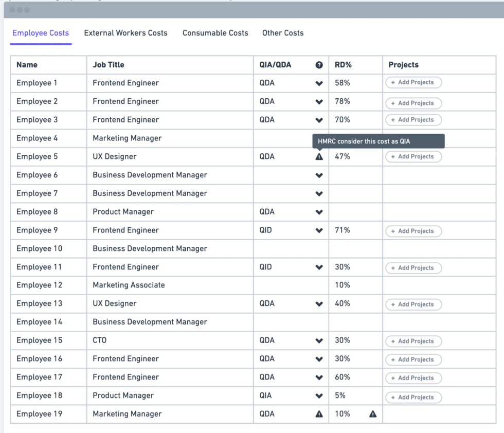The height and width of the screenshot is (433, 504).
Task: Click Employee 5's UX Designer job title
Action: point(114,156)
